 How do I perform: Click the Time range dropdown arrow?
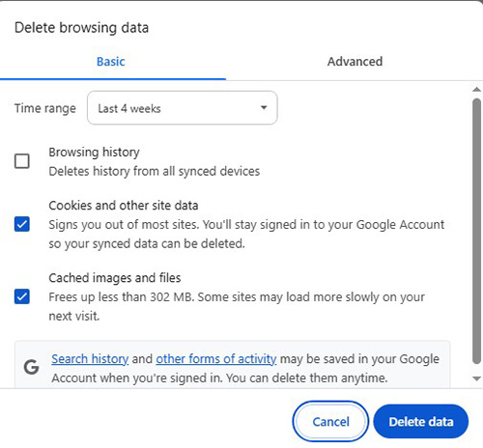tap(264, 107)
